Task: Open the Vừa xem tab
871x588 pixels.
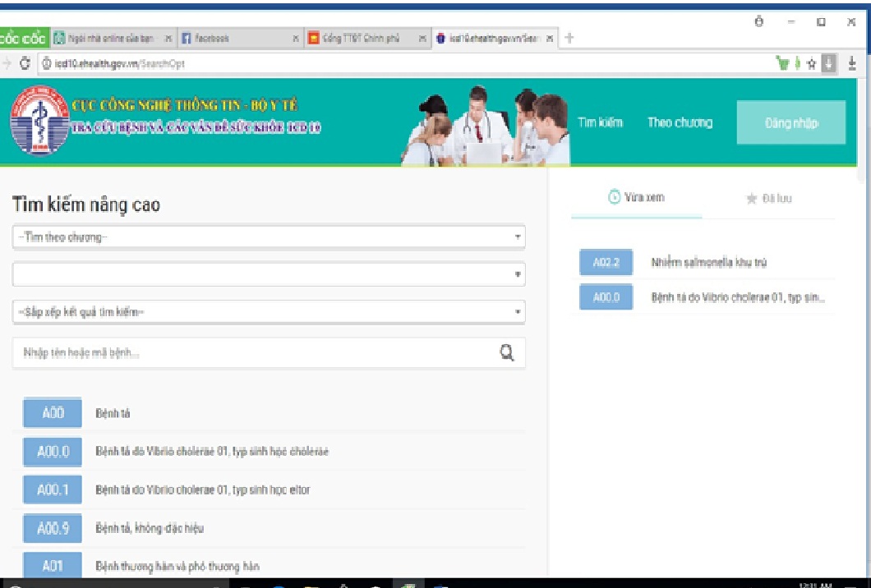Action: (x=637, y=197)
